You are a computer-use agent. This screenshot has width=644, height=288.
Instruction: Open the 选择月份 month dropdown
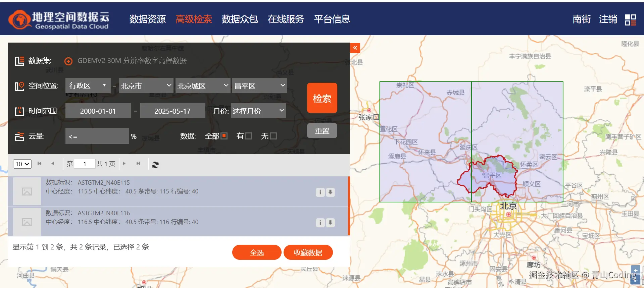click(258, 111)
